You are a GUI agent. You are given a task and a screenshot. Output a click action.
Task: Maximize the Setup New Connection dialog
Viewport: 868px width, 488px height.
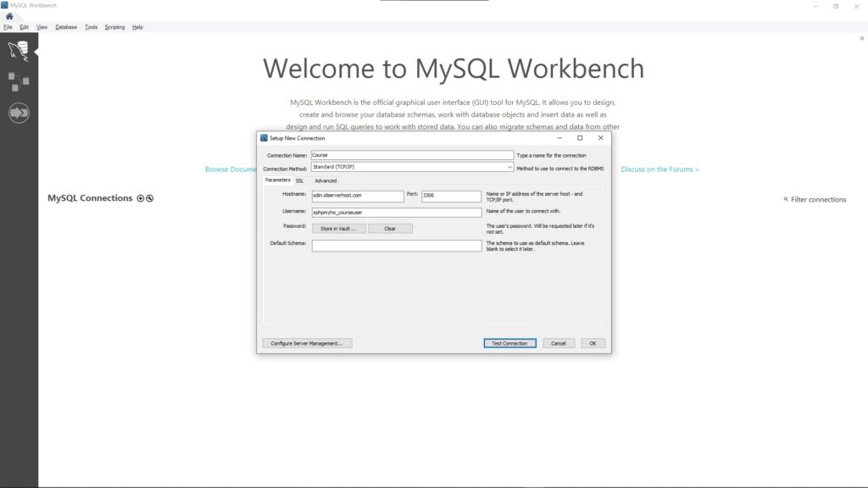[x=580, y=138]
